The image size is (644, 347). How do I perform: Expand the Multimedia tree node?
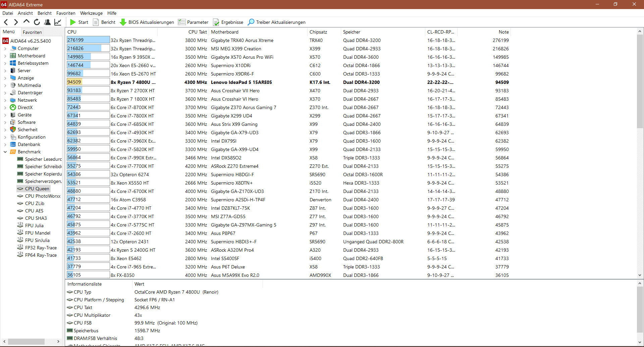5,85
